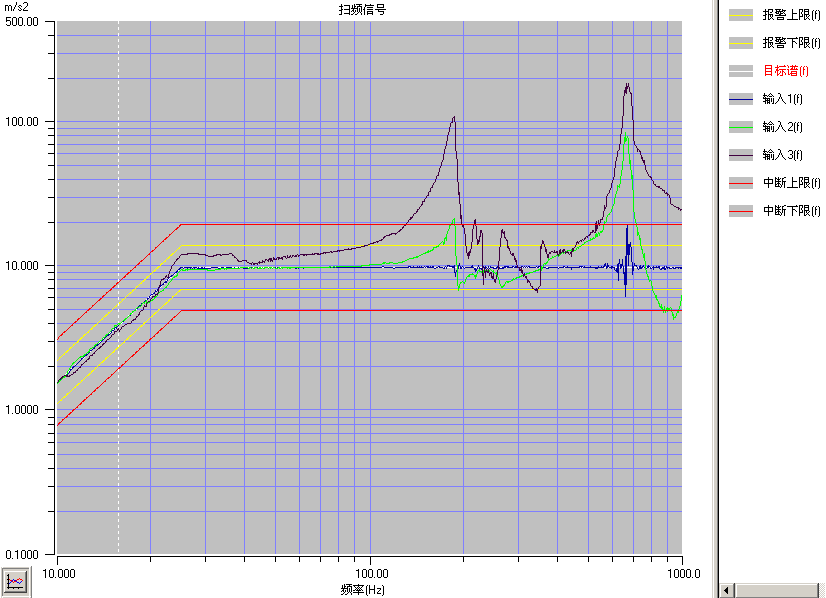Click the y-axis value 0.1000
This screenshot has height=598, width=826.
tap(22, 554)
